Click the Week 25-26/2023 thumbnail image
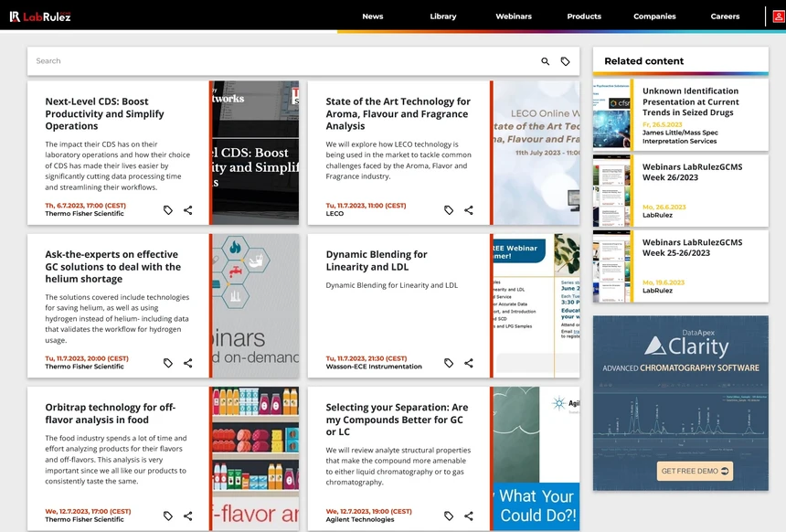The height and width of the screenshot is (532, 786). (611, 266)
